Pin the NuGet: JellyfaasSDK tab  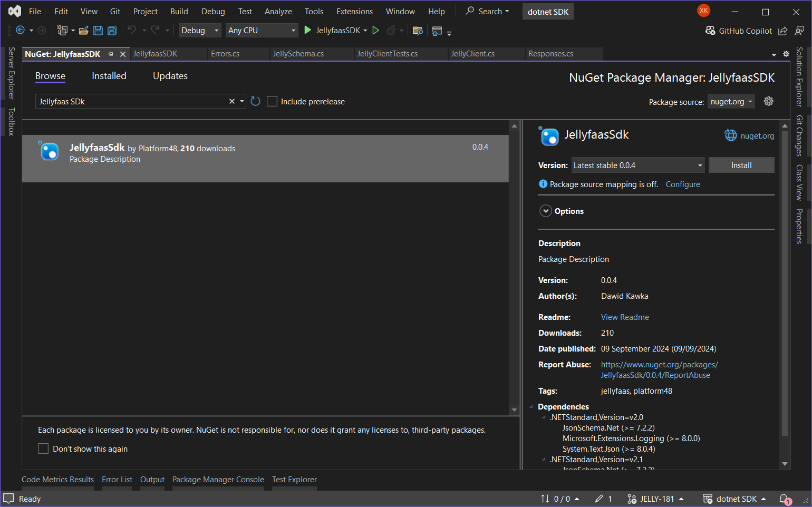[111, 54]
